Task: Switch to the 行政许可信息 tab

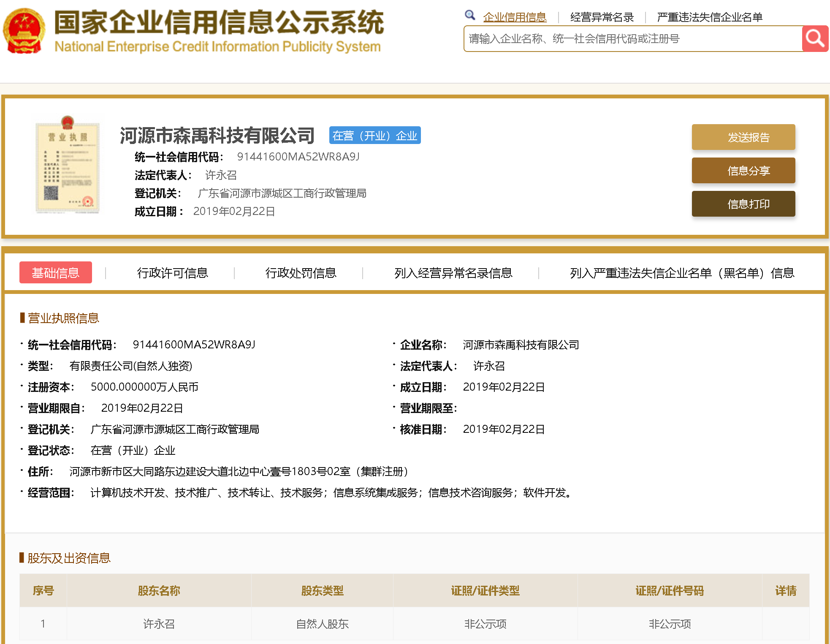Action: pyautogui.click(x=172, y=273)
